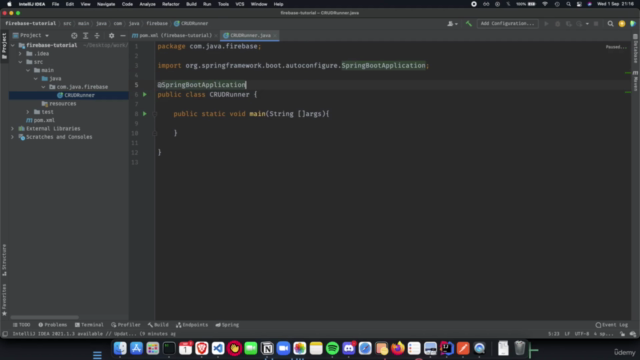This screenshot has width=640, height=360.
Task: Click firebase-tutorial in the breadcrumb bar
Action: [x=31, y=24]
